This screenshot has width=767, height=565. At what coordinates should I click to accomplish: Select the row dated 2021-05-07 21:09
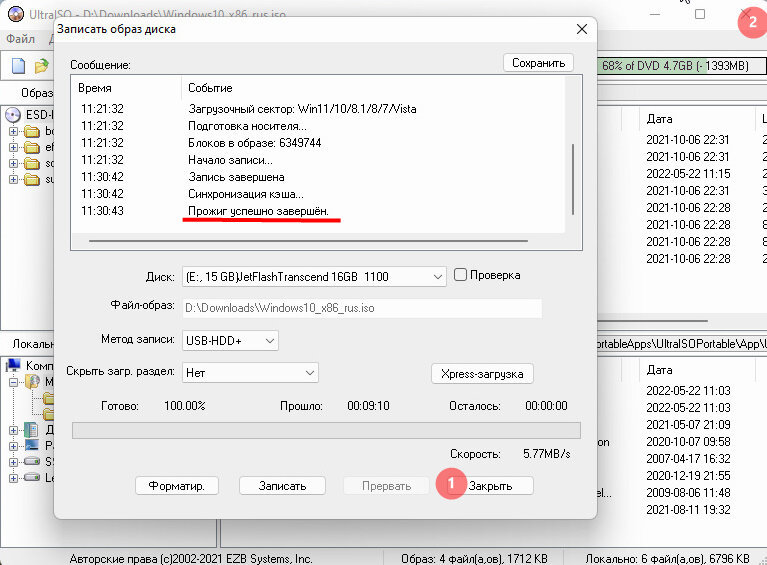pyautogui.click(x=688, y=425)
